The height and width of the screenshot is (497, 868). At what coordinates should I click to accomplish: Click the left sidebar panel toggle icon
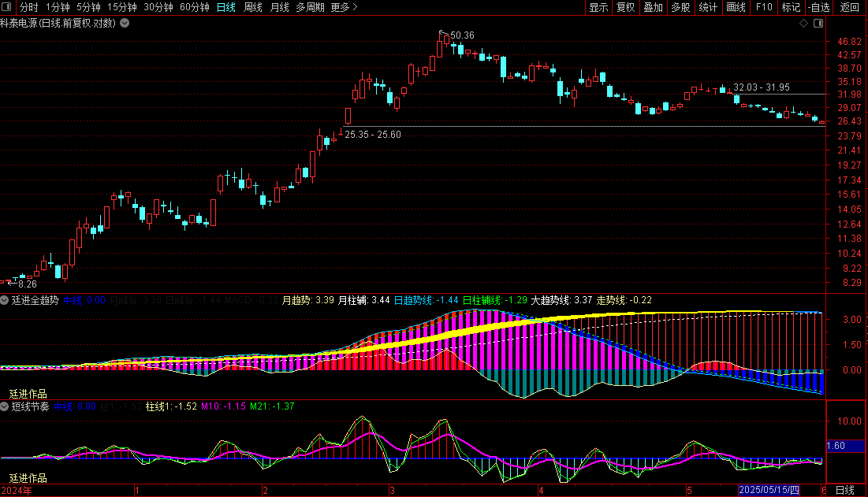tap(8, 7)
